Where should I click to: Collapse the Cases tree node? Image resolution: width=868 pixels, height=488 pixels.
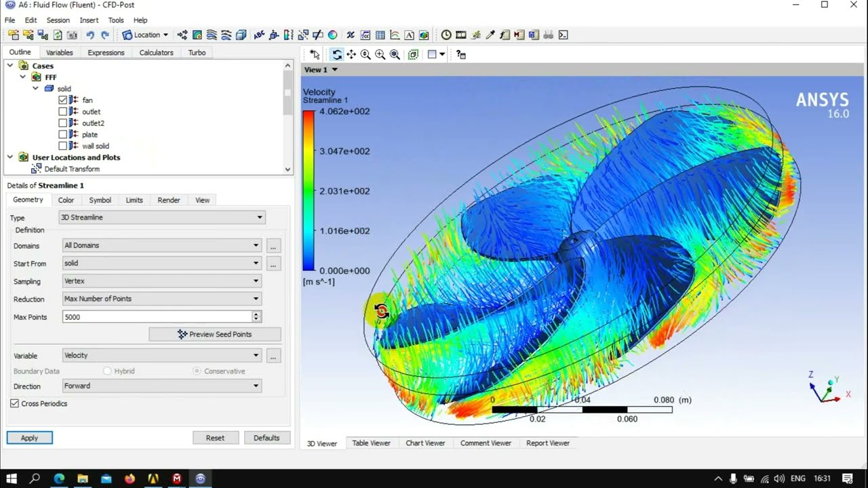[10, 66]
